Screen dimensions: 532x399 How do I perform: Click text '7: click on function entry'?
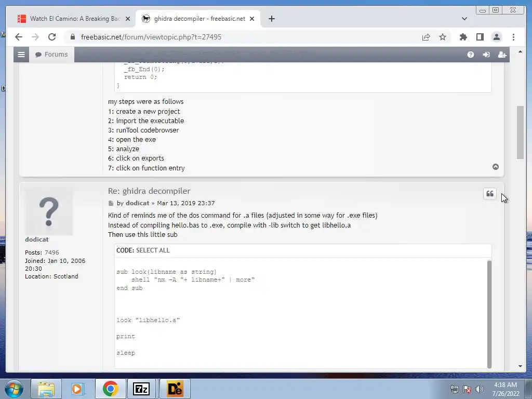point(146,168)
